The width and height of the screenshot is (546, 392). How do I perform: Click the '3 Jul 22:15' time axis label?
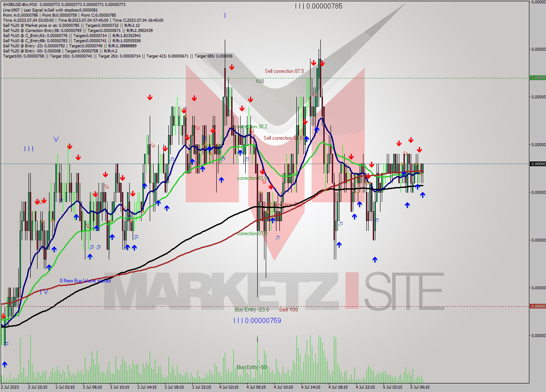tap(202, 387)
